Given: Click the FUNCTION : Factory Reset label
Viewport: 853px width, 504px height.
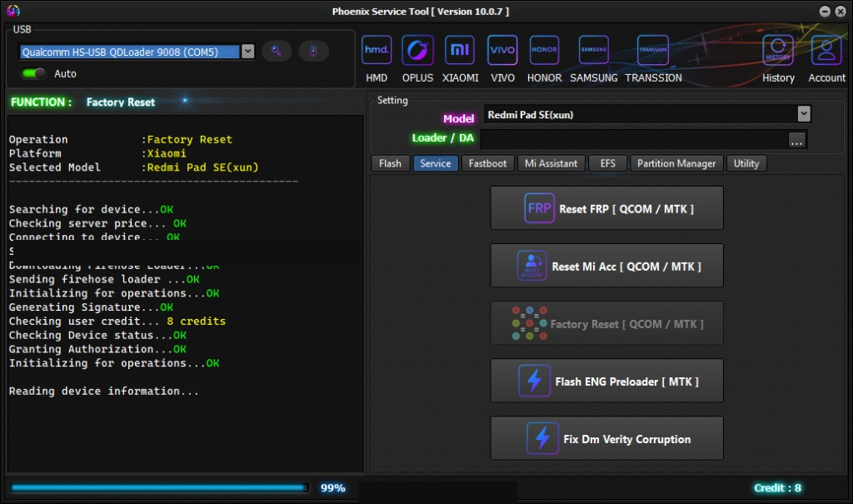Looking at the screenshot, I should pyautogui.click(x=82, y=102).
